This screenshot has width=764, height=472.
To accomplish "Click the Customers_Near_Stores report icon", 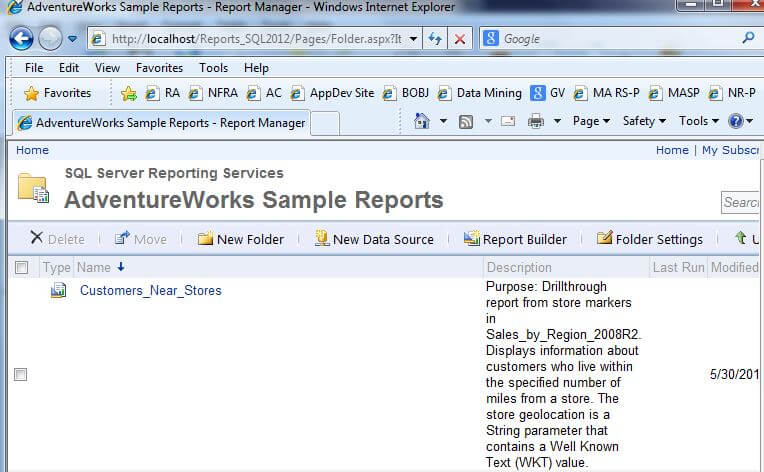I will point(58,290).
